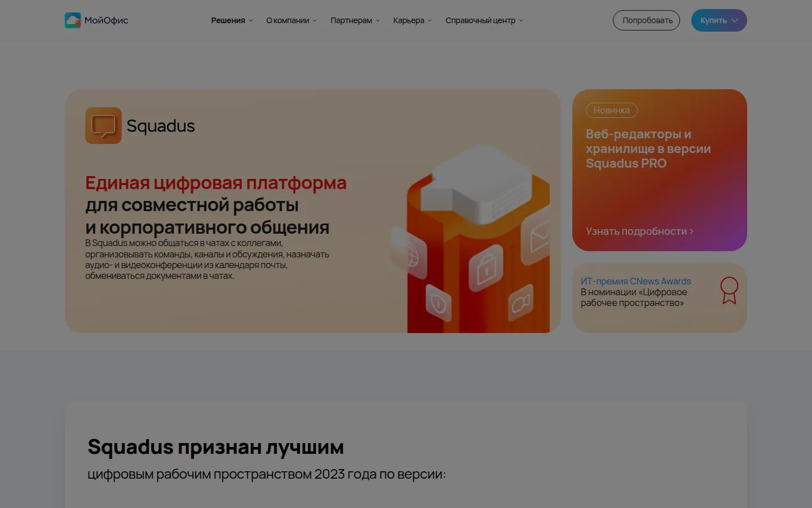This screenshot has width=812, height=508.
Task: Click the В номинации «Цифровое рабочее пространство» text
Action: [x=634, y=297]
